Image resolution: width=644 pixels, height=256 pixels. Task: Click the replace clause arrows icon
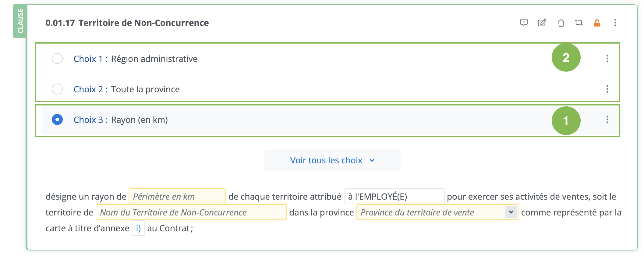[x=579, y=23]
